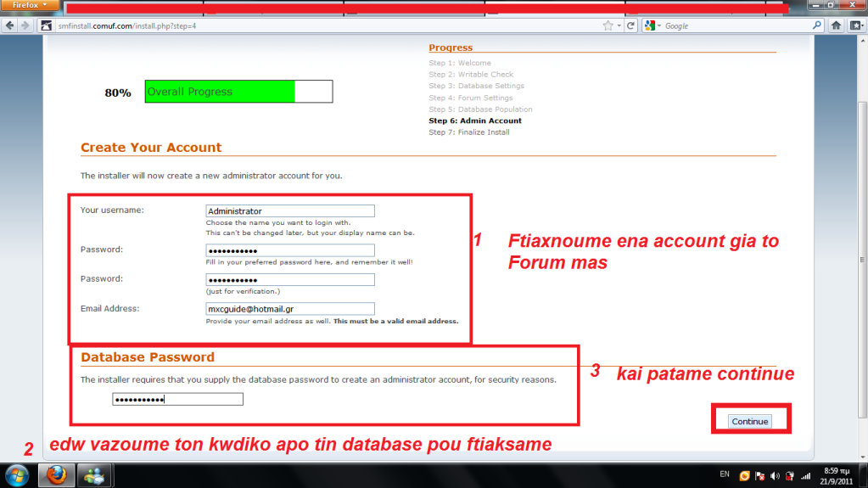Open the Windows Start menu
Screen dimensions: 868x488
[x=18, y=474]
